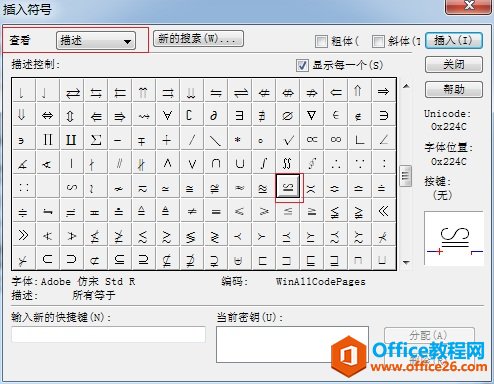Image resolution: width=494 pixels, height=384 pixels.
Task: Uncheck the 显示每一个(S) checkbox
Action: [x=302, y=65]
